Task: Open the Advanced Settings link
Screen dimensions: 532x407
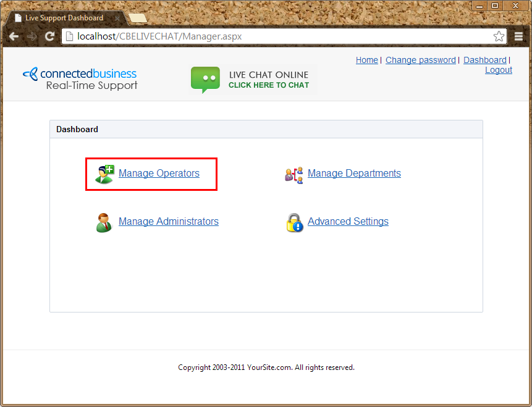Action: point(348,222)
